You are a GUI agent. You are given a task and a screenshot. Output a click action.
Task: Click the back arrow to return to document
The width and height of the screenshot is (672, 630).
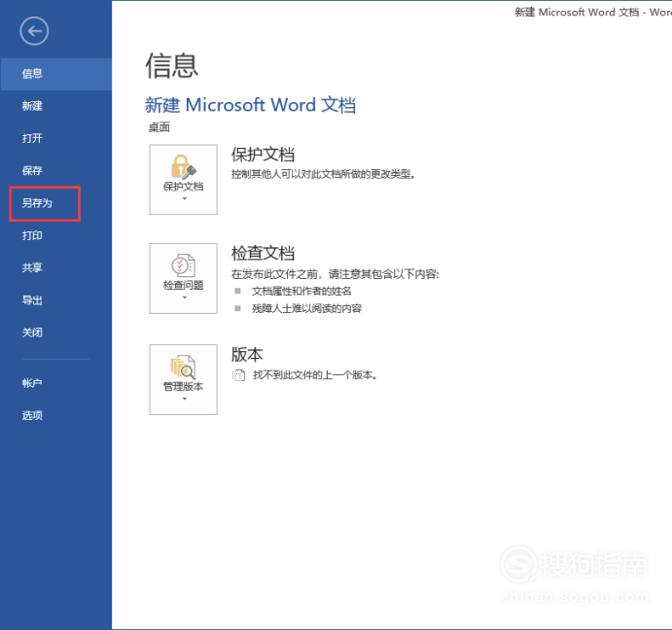pyautogui.click(x=34, y=31)
